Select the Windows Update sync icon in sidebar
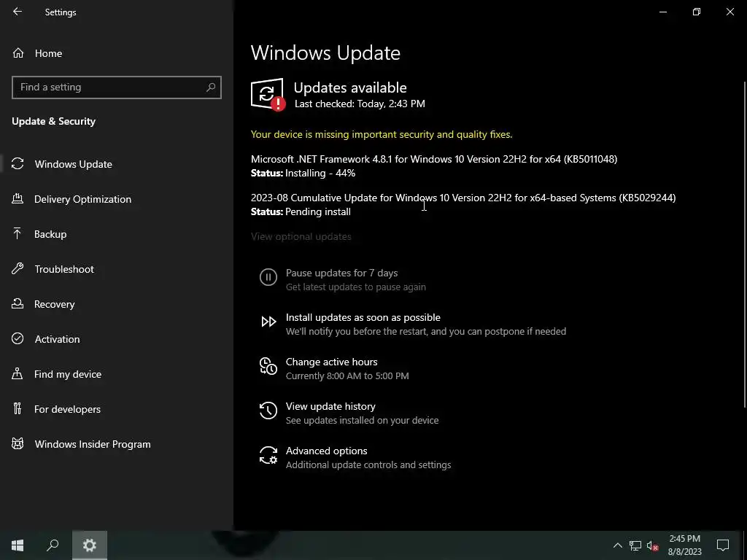 pos(18,164)
